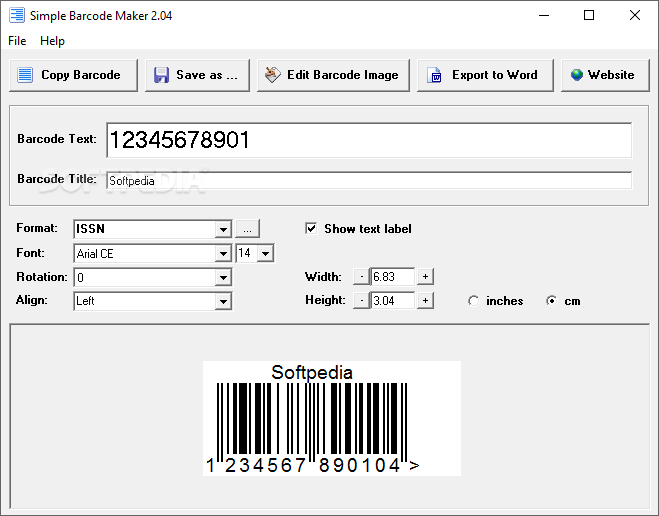Open the Help menu
659x516 pixels.
tap(53, 41)
